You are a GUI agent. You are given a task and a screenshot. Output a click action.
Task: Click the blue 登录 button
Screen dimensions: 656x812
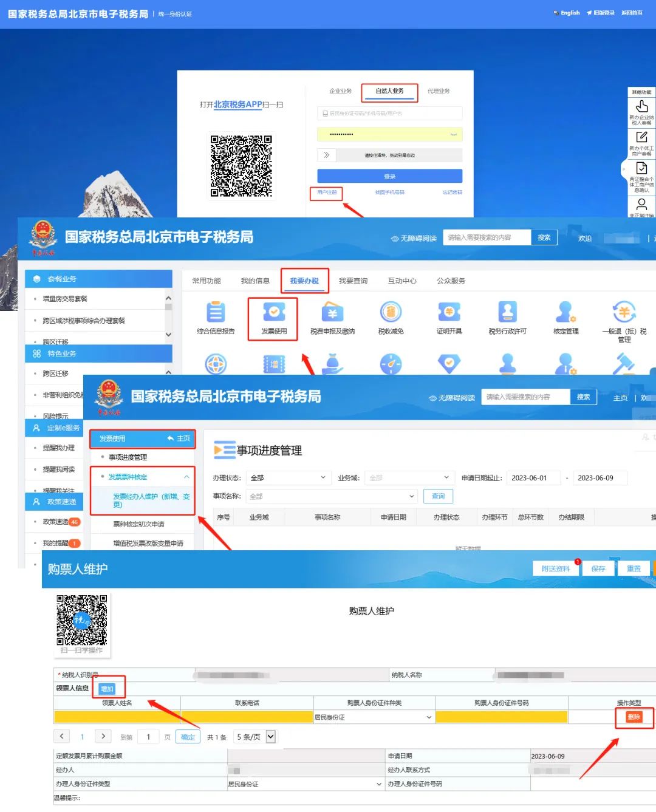(389, 176)
